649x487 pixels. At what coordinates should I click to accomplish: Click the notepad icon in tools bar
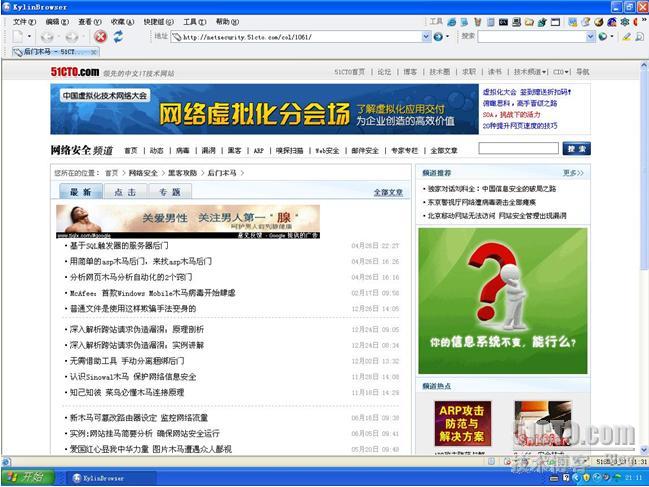[490, 22]
